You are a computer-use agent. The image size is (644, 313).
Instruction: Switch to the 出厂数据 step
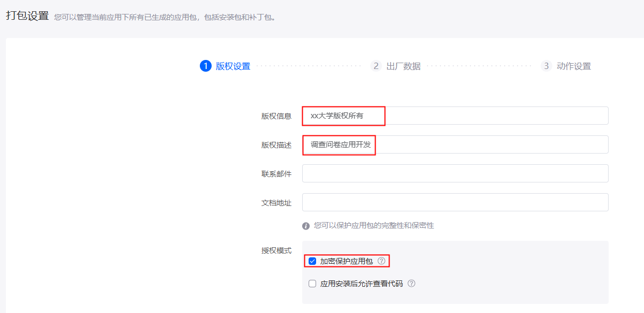(x=403, y=66)
